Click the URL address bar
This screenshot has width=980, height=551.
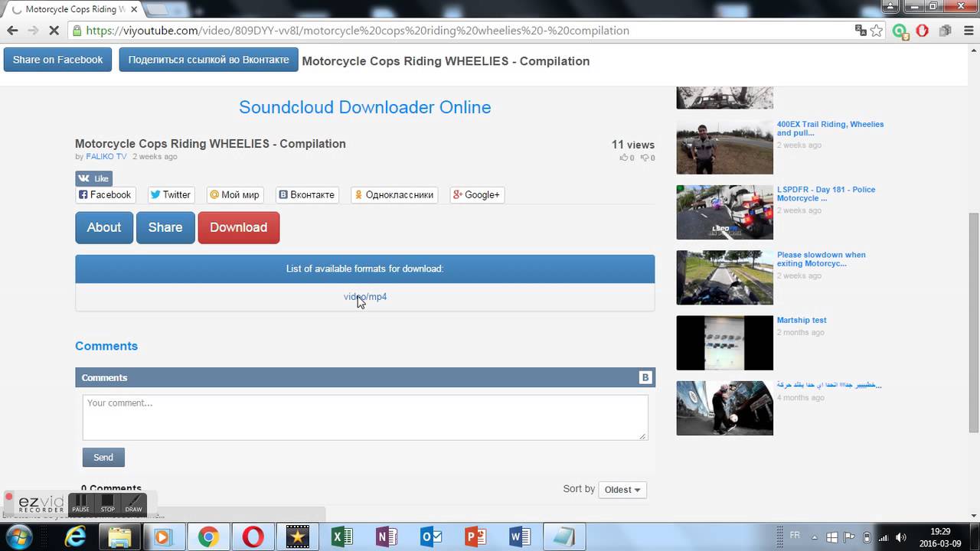(x=459, y=31)
